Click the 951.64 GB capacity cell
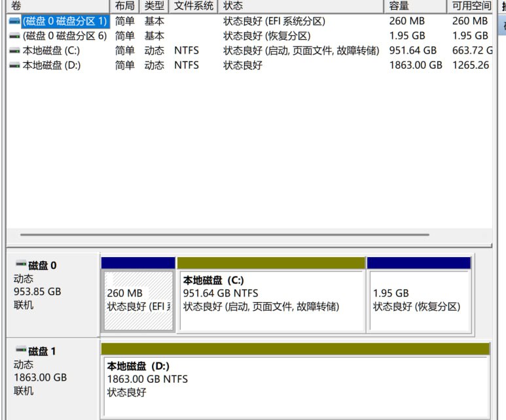Screen dimensions: 506x420 pos(413,50)
